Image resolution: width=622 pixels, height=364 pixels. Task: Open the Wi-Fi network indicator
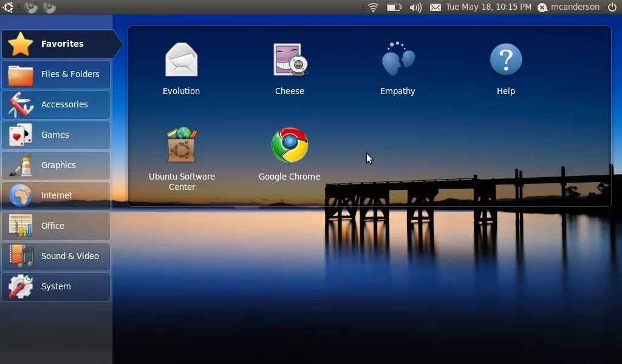pyautogui.click(x=373, y=7)
